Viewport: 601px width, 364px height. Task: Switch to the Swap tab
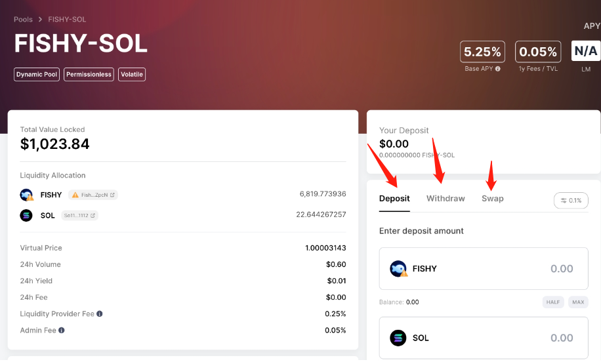[x=493, y=199]
